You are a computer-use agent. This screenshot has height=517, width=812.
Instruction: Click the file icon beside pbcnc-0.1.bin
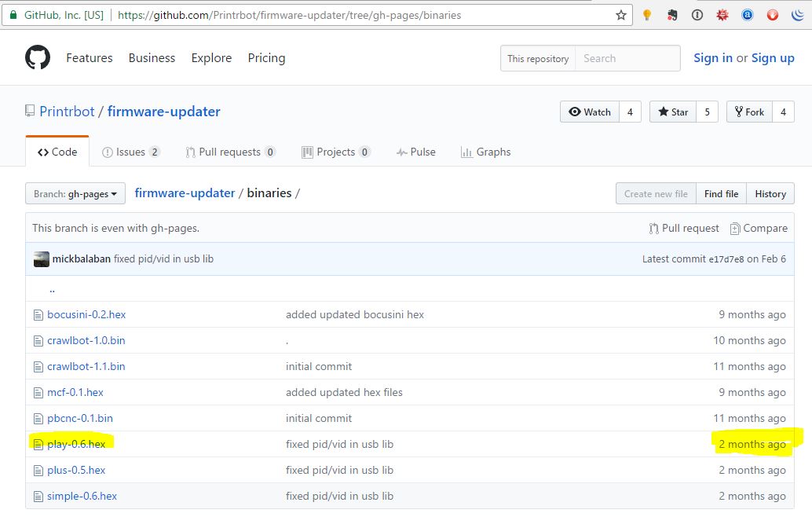[x=38, y=419]
